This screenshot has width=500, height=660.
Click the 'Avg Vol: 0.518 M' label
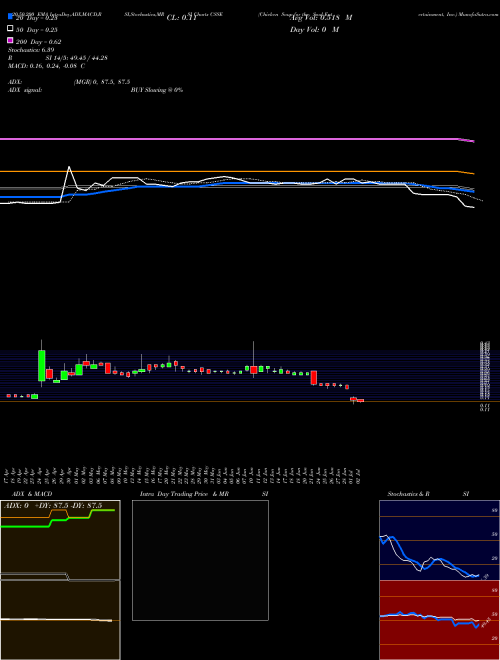pyautogui.click(x=321, y=18)
